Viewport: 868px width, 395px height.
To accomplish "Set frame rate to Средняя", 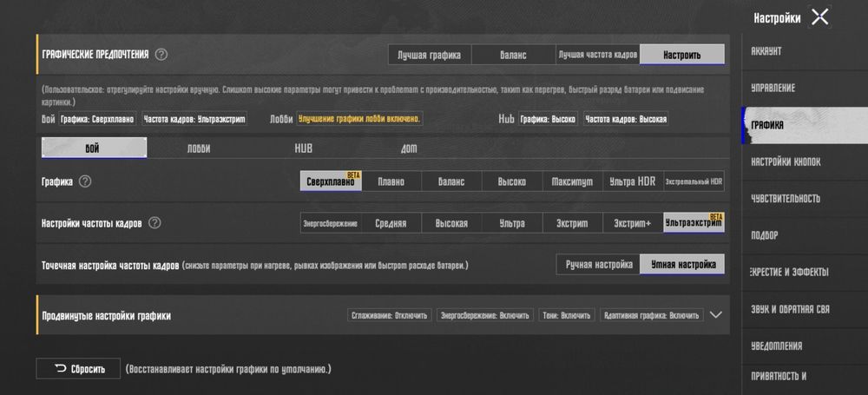I will point(391,223).
